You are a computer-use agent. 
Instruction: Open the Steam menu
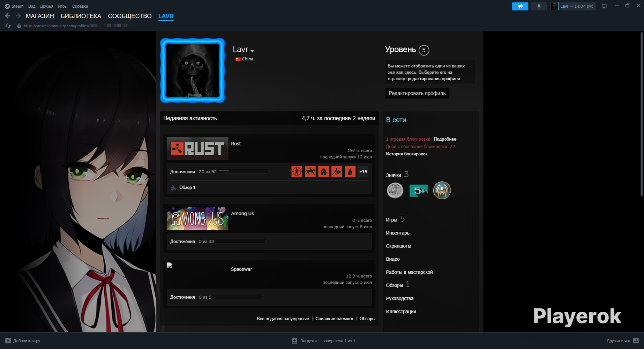[17, 6]
